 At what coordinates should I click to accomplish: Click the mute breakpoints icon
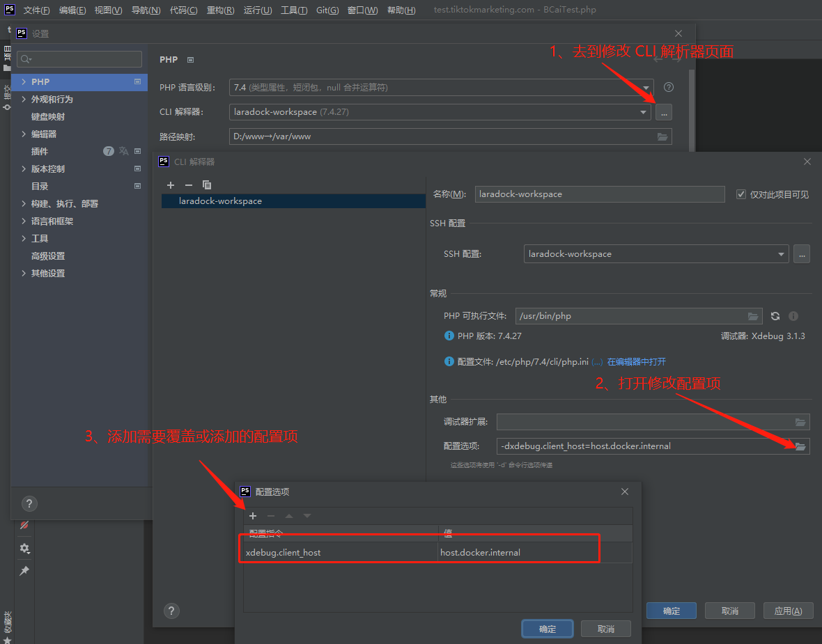tap(24, 525)
